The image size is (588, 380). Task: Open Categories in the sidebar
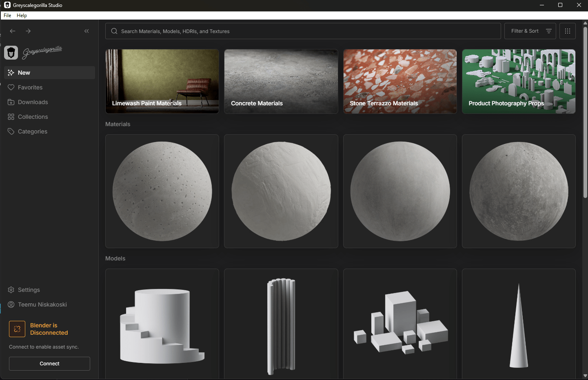click(x=49, y=131)
